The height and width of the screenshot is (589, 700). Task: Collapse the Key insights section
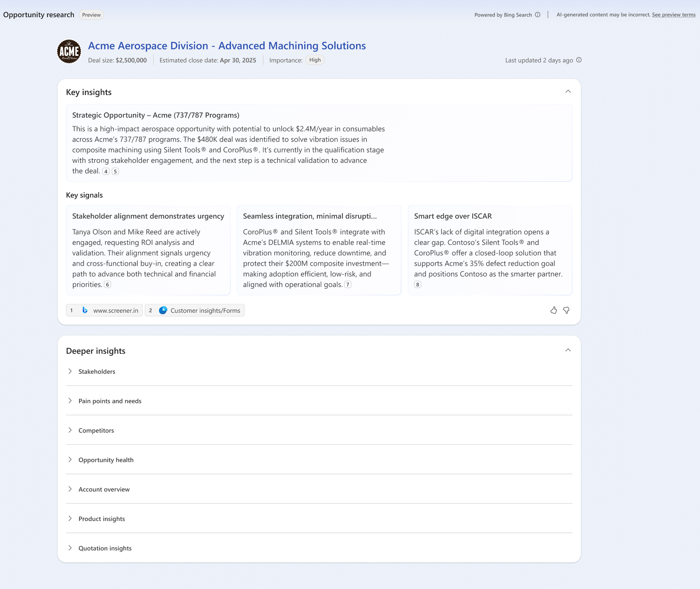[x=568, y=92]
